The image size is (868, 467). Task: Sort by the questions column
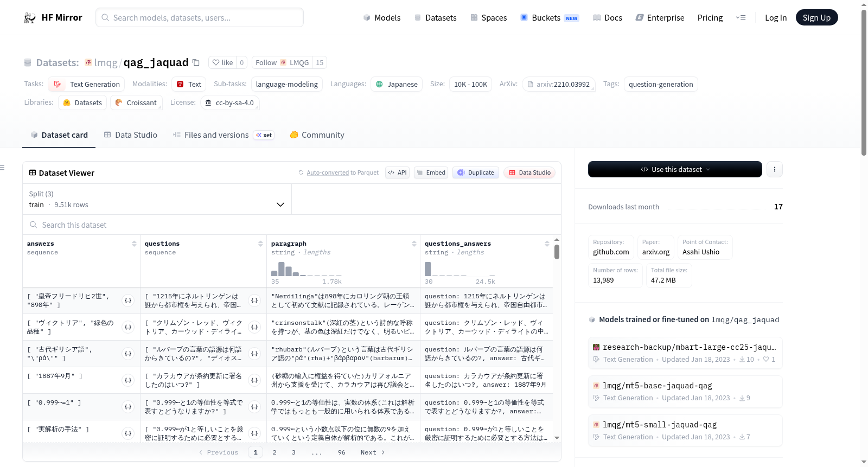(x=260, y=244)
